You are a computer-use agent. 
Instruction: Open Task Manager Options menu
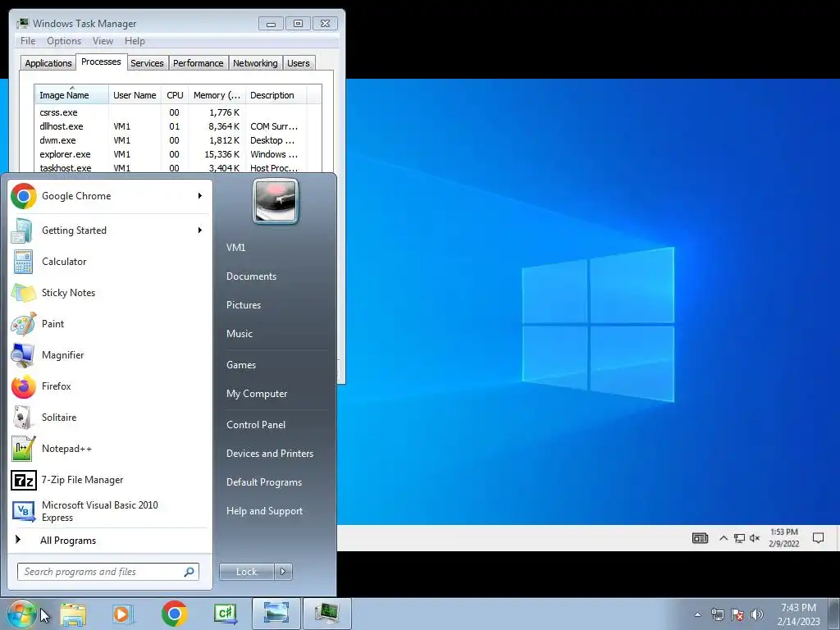pyautogui.click(x=64, y=41)
